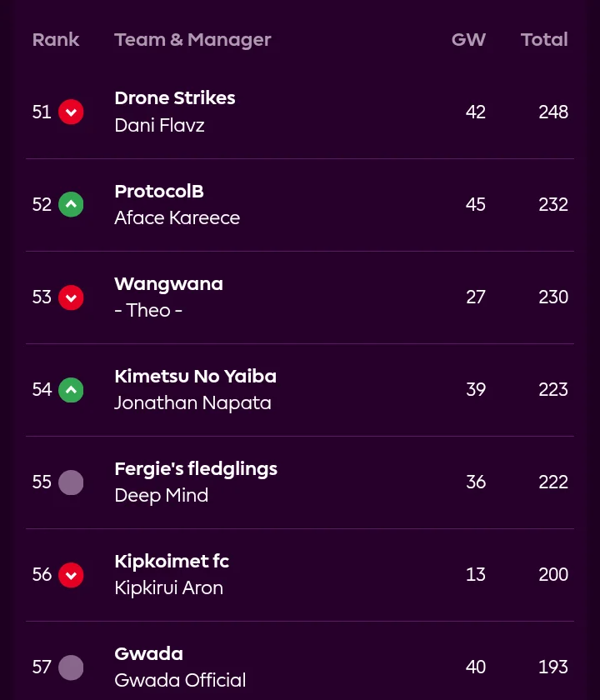Open Kimetsu No Yaiba team
This screenshot has height=700, width=600.
click(x=195, y=377)
